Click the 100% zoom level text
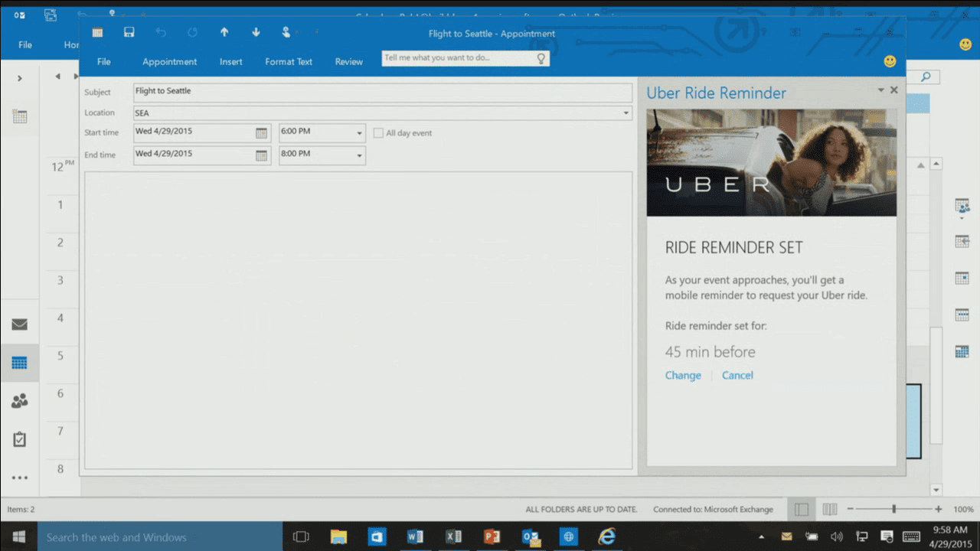The width and height of the screenshot is (980, 551). 963,509
